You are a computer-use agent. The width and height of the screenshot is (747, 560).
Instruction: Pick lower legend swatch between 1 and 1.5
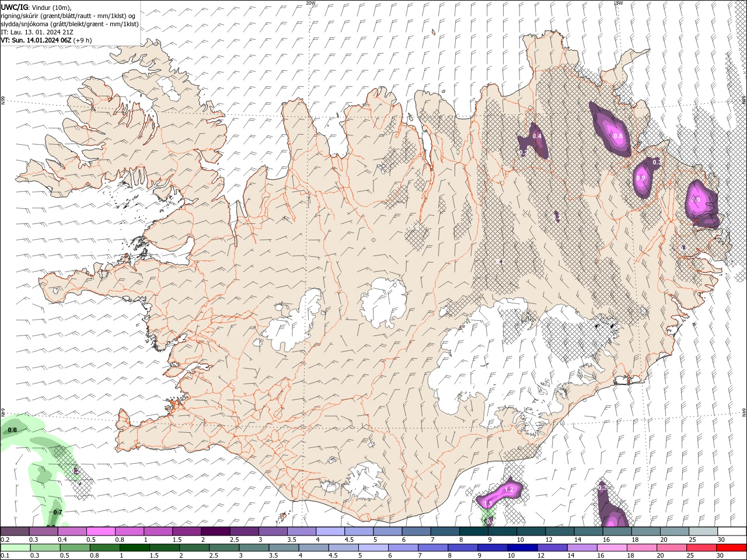pos(135,547)
